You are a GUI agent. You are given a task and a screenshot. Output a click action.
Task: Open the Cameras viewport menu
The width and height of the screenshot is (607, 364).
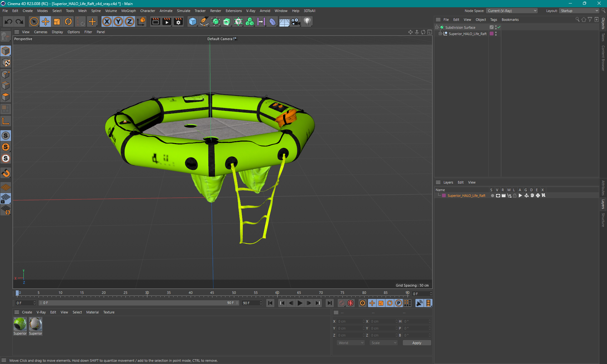tap(40, 32)
